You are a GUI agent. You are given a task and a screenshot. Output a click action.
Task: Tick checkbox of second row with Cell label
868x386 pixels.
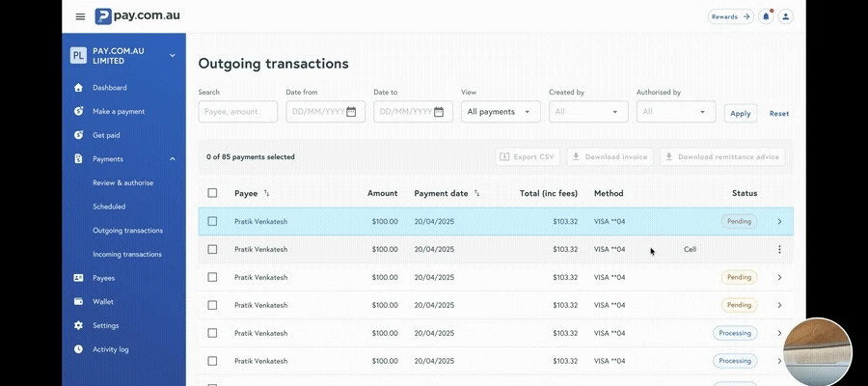tap(212, 249)
